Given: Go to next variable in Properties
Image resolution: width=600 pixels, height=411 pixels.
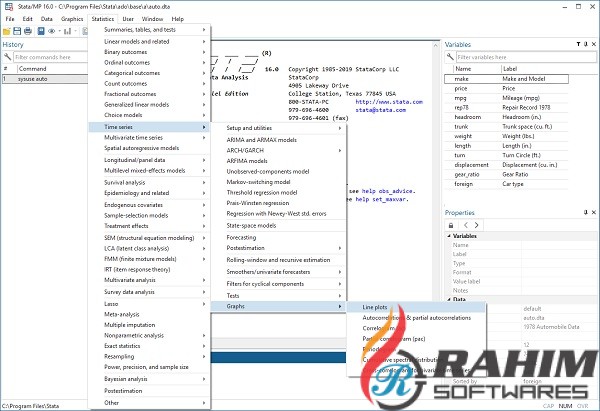Looking at the screenshot, I should 476,225.
